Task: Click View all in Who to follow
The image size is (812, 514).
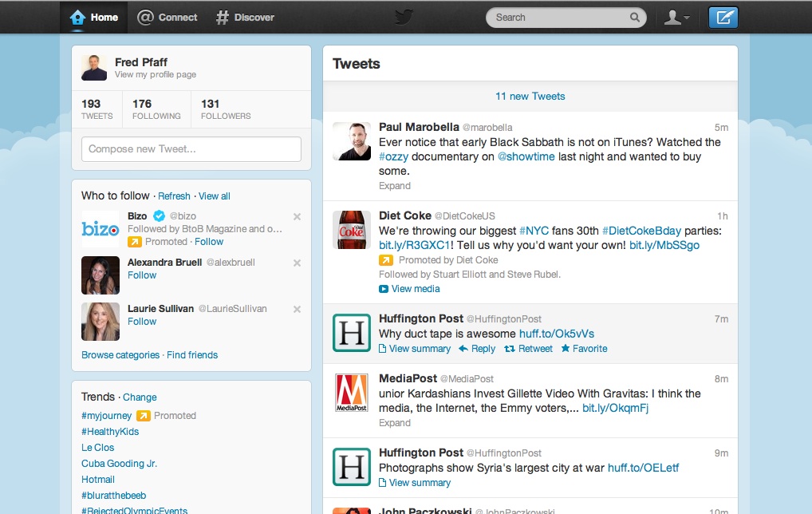Action: (215, 196)
